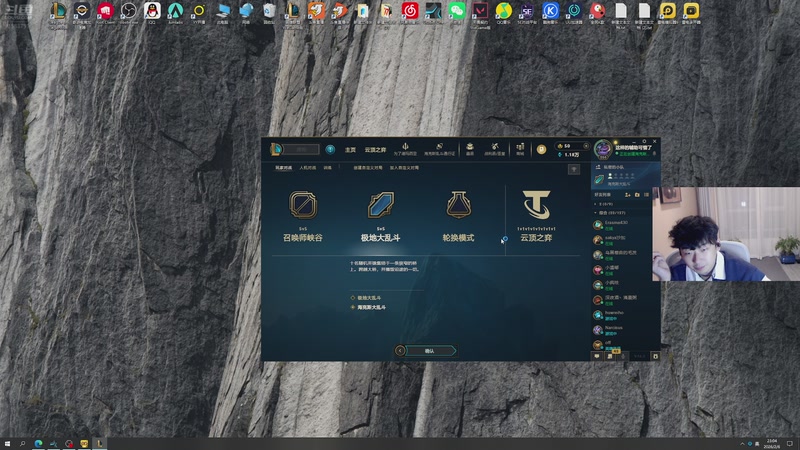Open the NetEase Cloud Music desktop icon

point(410,10)
